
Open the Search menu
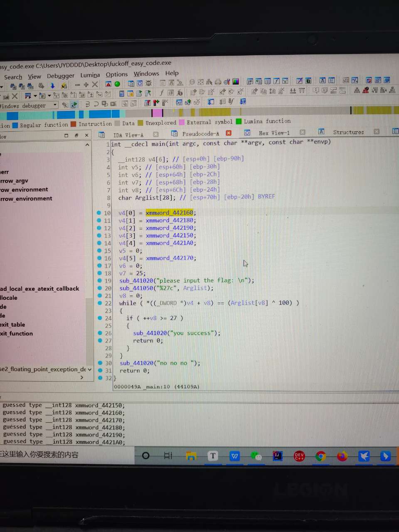coord(13,77)
